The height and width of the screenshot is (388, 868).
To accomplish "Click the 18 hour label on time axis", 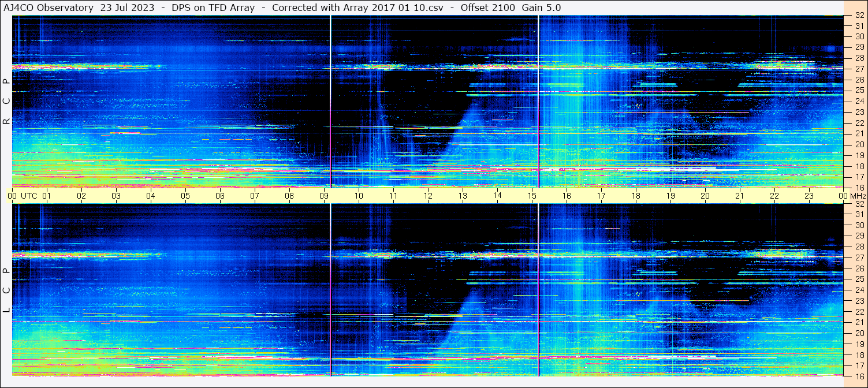I will (636, 196).
